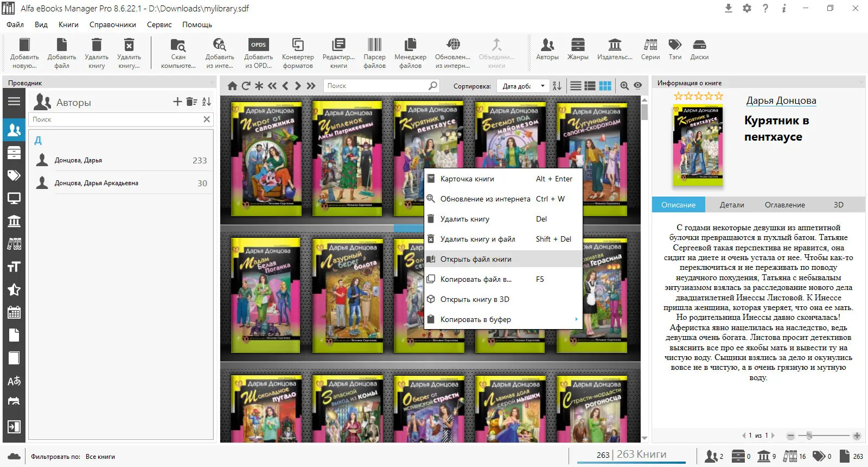868x467 pixels.
Task: Open the Help menu
Action: point(197,24)
